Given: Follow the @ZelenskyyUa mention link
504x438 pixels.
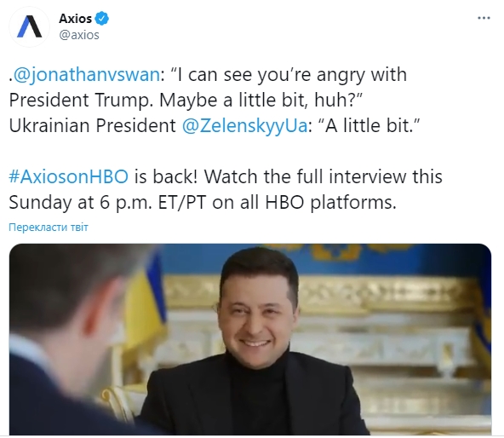Looking at the screenshot, I should [245, 125].
